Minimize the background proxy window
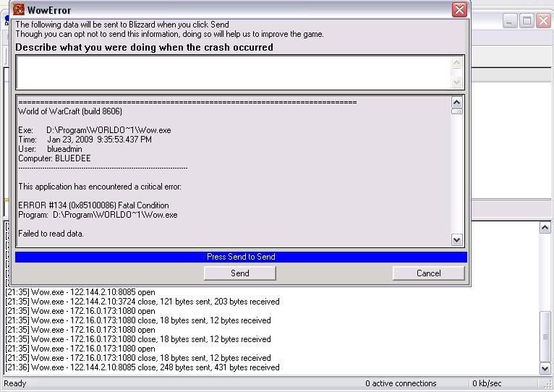This screenshot has width=554, height=392. pyautogui.click(x=509, y=21)
